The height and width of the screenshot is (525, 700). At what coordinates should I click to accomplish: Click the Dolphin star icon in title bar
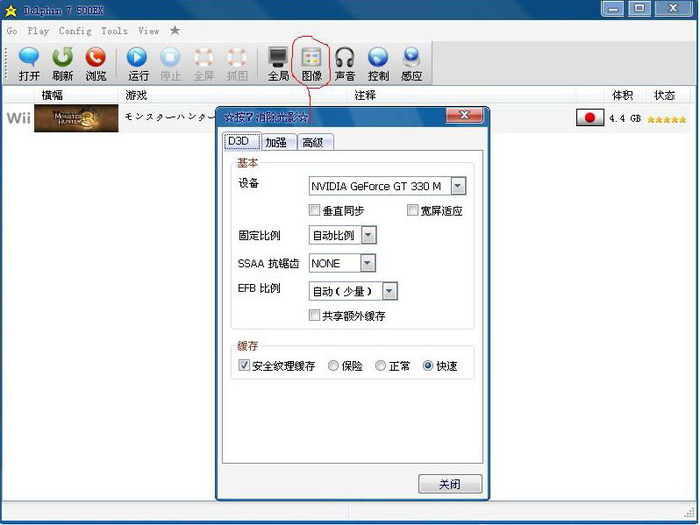(x=10, y=10)
